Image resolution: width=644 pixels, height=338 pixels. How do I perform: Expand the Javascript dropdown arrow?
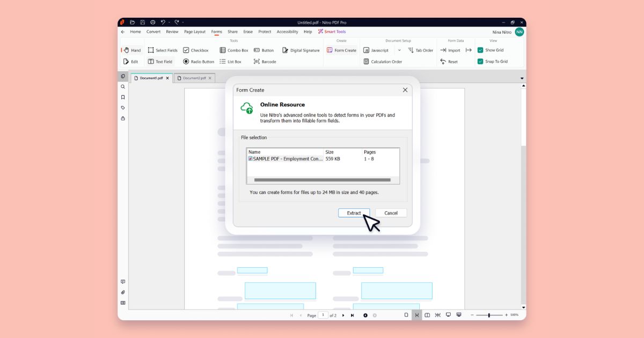coord(399,50)
